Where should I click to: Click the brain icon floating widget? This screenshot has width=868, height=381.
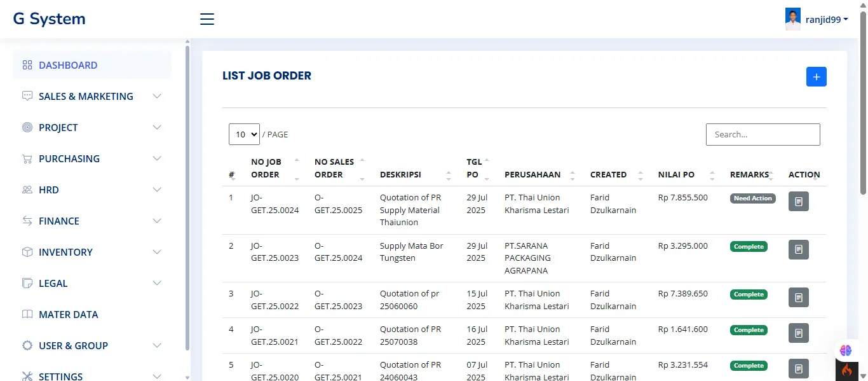tap(845, 350)
